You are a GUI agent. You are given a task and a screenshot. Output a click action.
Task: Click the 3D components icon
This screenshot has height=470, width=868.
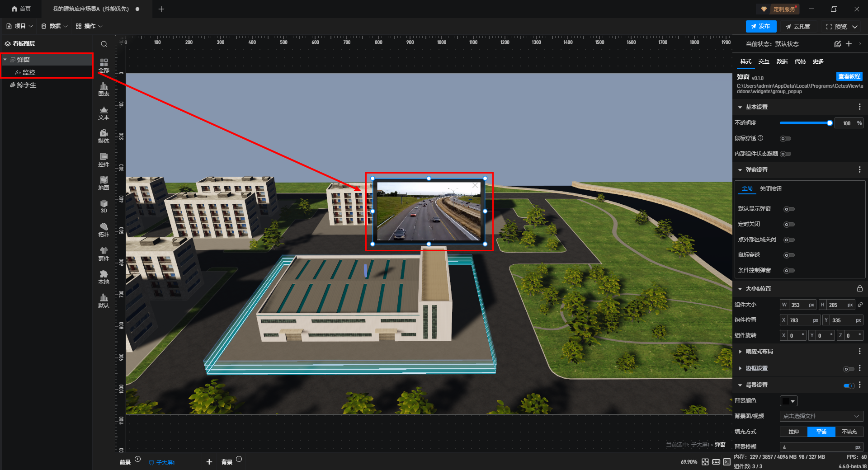point(104,206)
